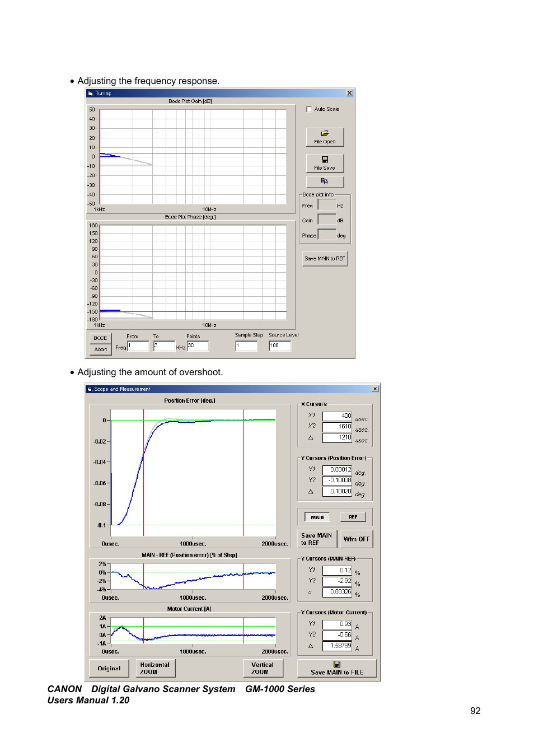Click the Scope and Measurement title icon
The image size is (534, 756).
[x=90, y=389]
